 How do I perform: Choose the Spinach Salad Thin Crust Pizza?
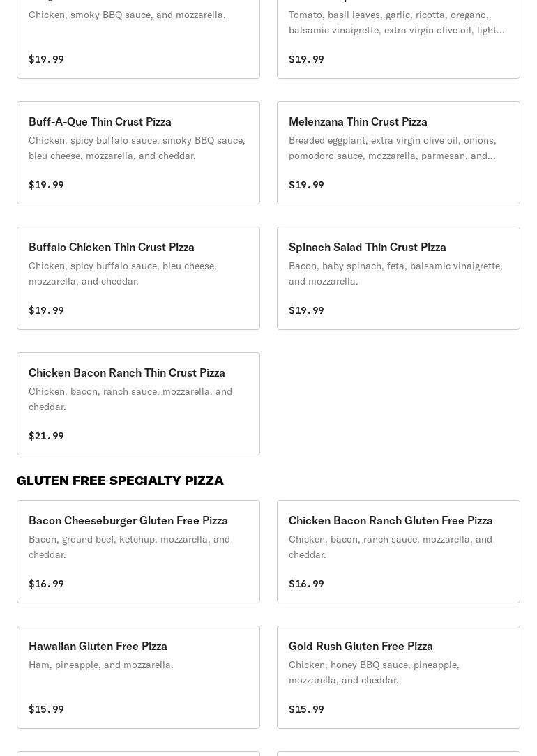(x=368, y=247)
